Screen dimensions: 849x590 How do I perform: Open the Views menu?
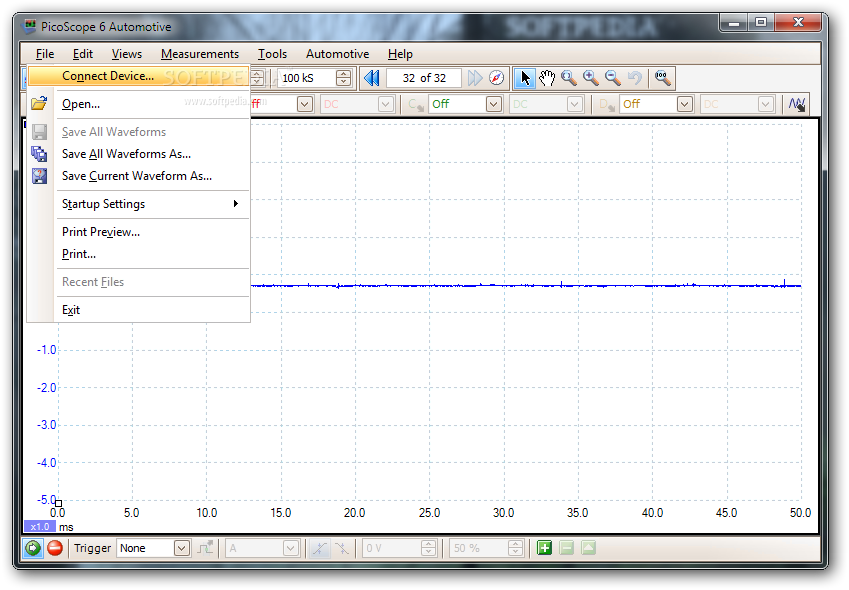[127, 54]
